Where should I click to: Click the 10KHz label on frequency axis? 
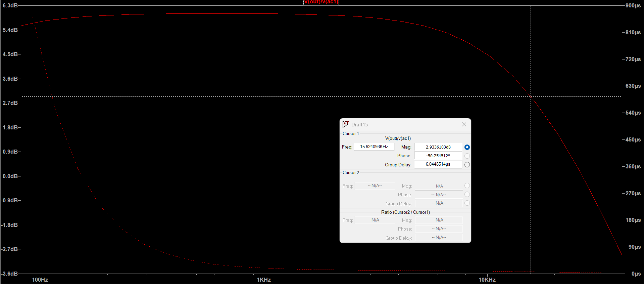click(487, 280)
